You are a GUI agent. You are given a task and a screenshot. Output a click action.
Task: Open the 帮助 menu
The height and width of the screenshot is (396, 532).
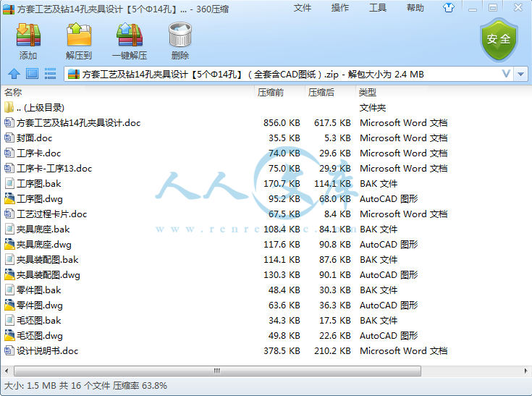[x=415, y=8]
